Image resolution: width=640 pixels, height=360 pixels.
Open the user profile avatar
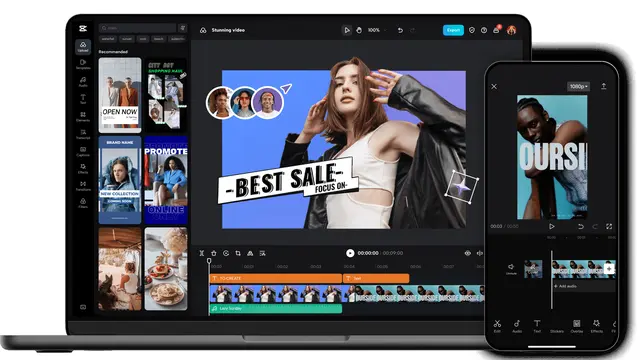pyautogui.click(x=511, y=30)
